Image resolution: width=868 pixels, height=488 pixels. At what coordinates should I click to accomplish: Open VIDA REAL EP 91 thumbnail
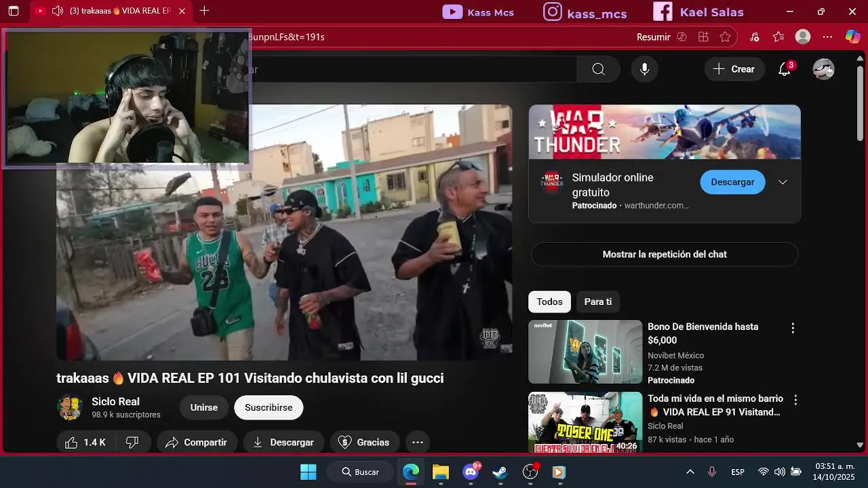585,422
